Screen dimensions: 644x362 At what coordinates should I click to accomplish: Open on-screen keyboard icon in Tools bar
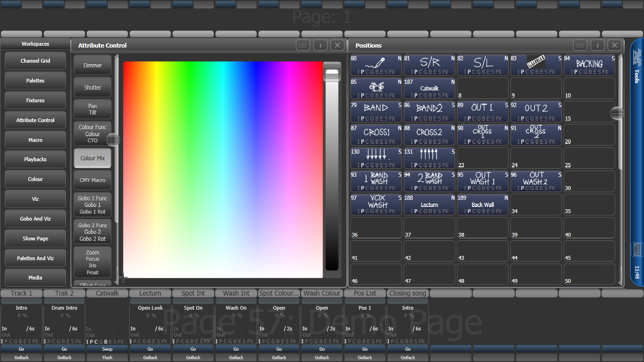coord(637,249)
